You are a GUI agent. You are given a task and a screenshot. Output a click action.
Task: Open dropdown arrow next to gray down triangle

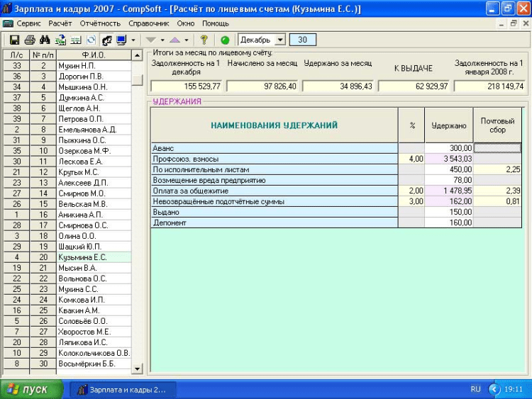coord(162,40)
